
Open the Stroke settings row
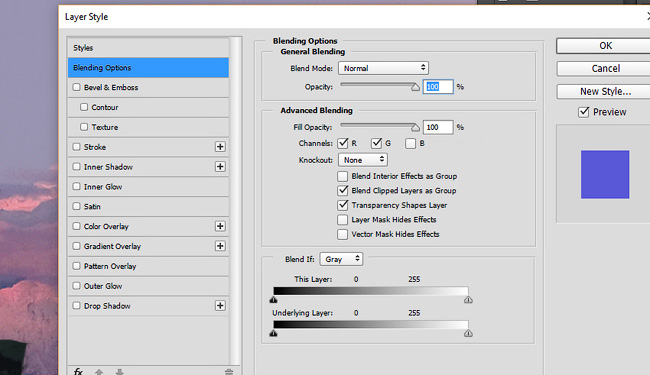[x=148, y=147]
